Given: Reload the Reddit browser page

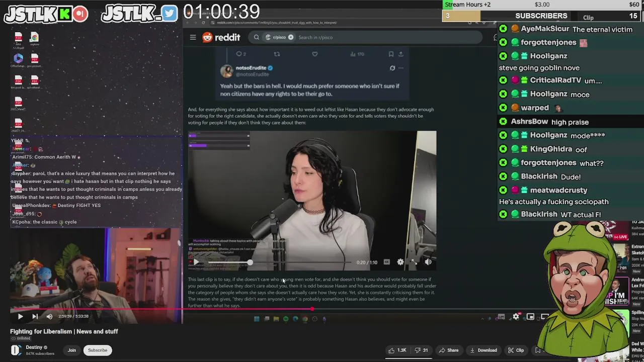Looking at the screenshot, I should click(x=203, y=23).
